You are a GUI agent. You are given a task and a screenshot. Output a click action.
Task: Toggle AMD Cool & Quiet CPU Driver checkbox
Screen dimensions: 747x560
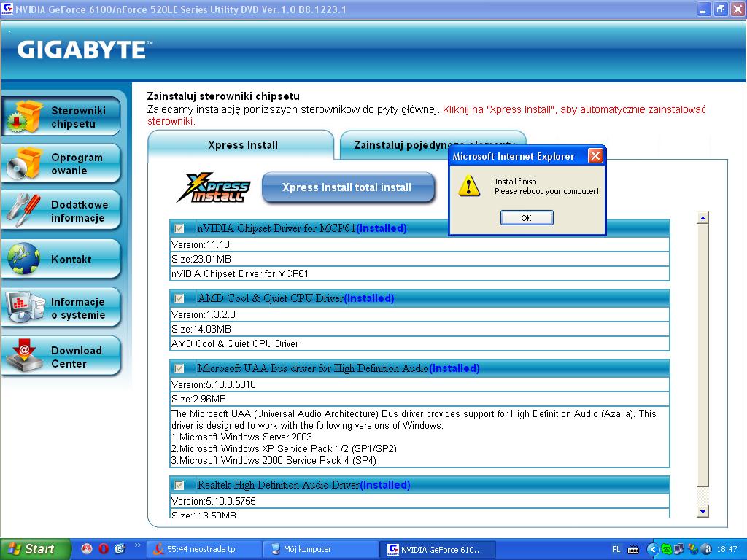point(179,298)
